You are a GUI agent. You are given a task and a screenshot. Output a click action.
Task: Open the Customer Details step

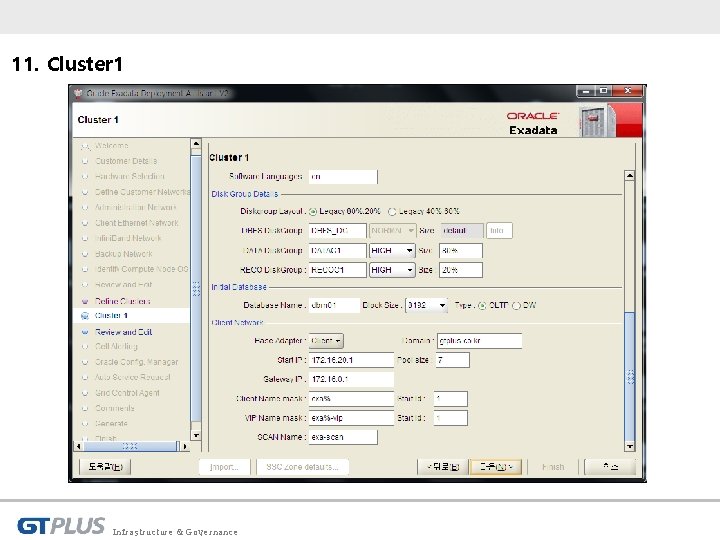click(x=126, y=161)
